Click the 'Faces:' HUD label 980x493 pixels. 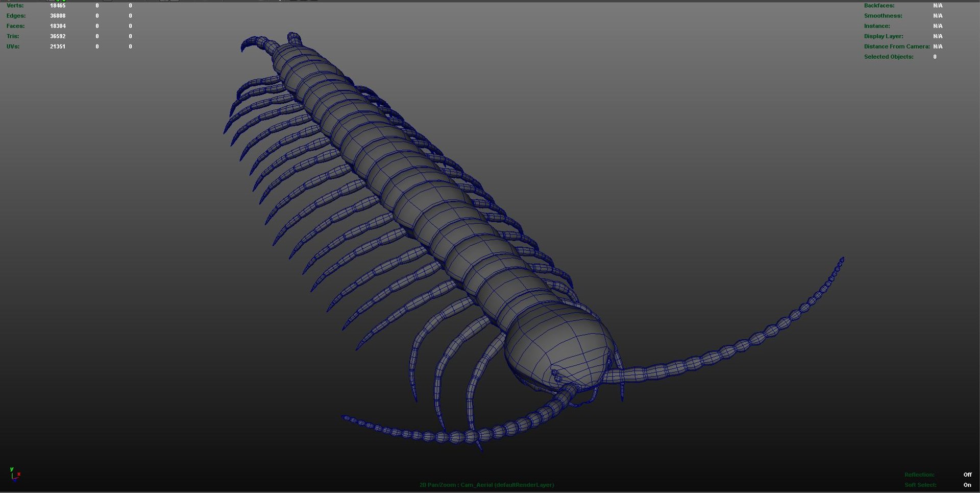pyautogui.click(x=15, y=26)
